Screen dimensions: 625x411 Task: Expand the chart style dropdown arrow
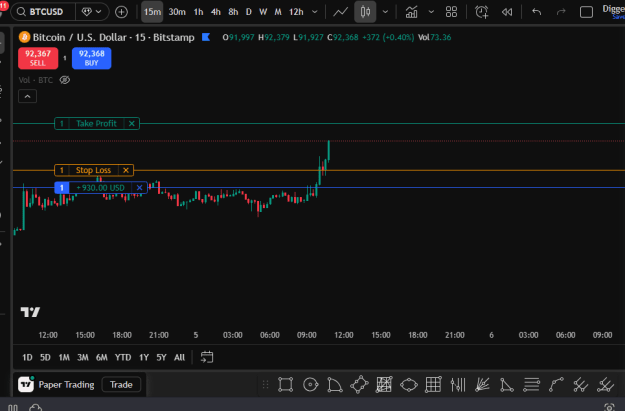point(385,12)
